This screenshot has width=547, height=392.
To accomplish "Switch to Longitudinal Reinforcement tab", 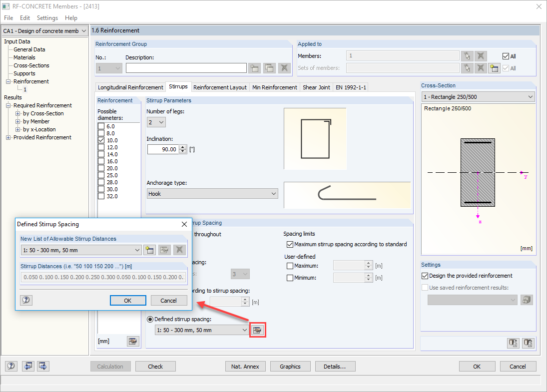I will [130, 87].
